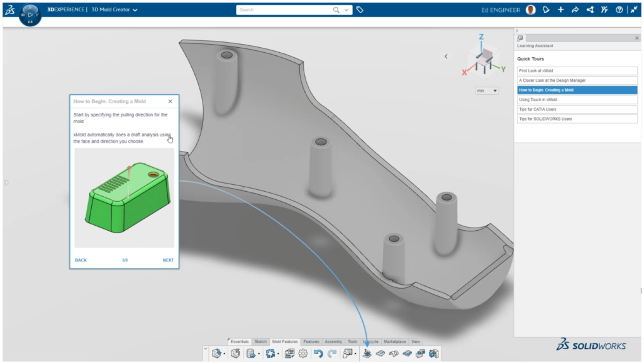Click the notifications bell icon

pyautogui.click(x=546, y=9)
